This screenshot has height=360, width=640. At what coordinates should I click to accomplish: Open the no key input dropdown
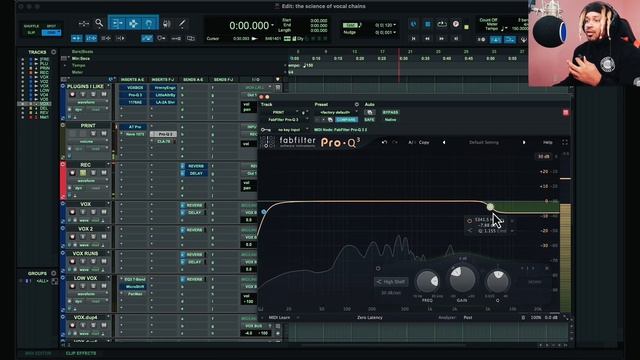(x=289, y=130)
